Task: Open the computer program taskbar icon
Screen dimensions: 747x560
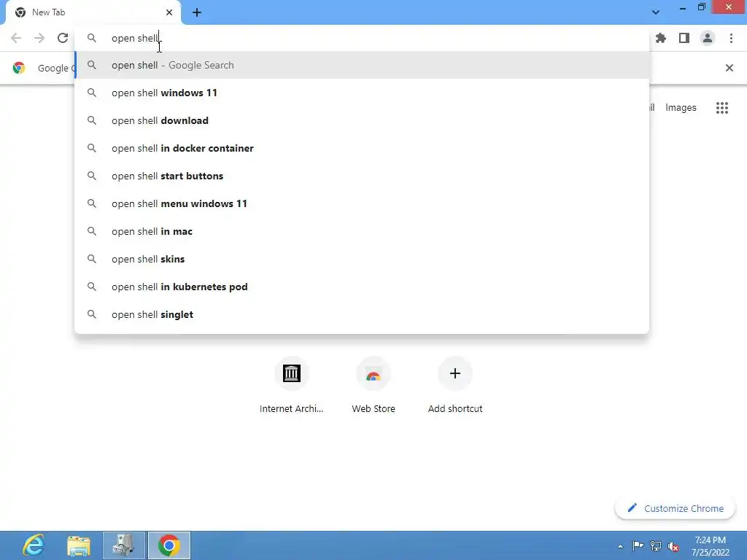Action: click(x=124, y=545)
